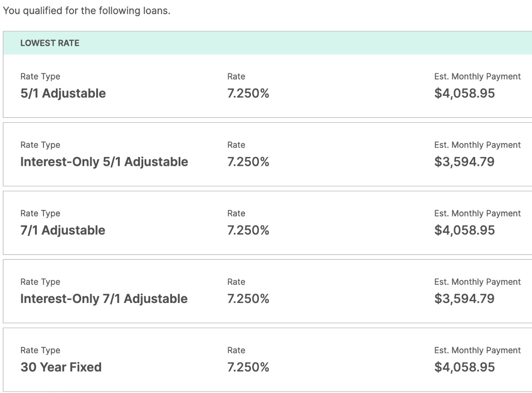Select the Interest-Only 7/1 Adjustable loan

(x=104, y=299)
